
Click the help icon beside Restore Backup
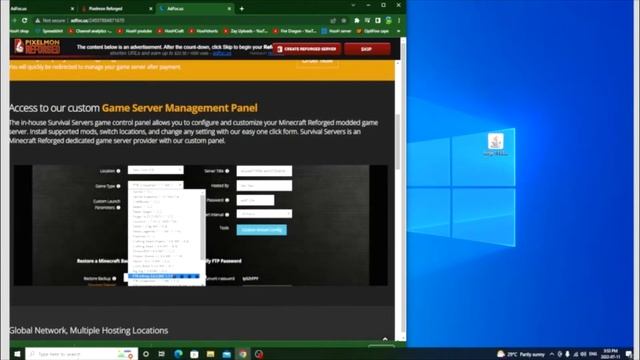click(114, 278)
